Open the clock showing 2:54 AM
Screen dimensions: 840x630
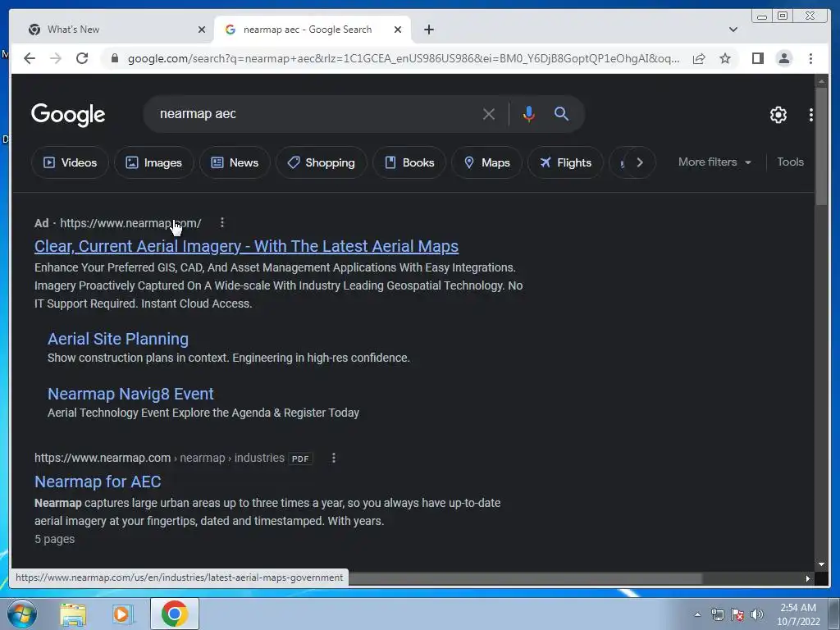[x=798, y=614]
